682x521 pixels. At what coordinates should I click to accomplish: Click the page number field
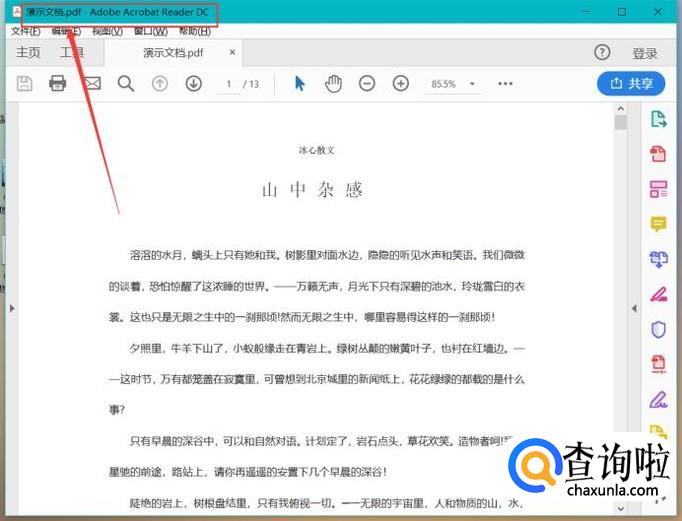click(x=229, y=84)
